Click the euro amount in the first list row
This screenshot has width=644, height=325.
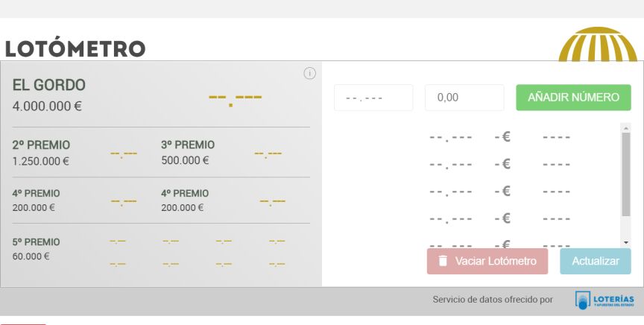click(502, 137)
